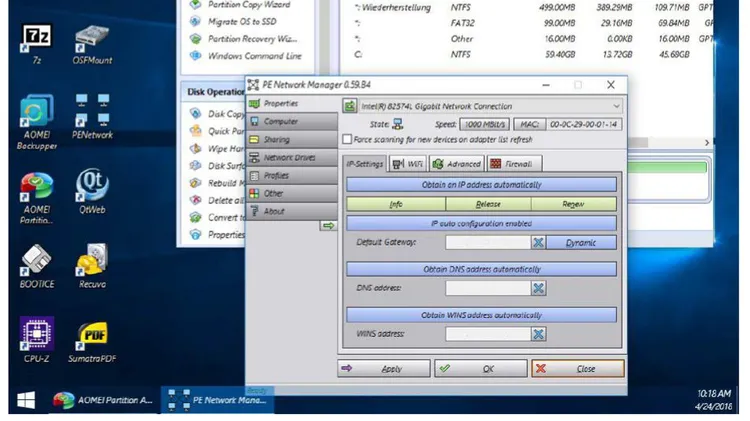
Task: Click the green disk partition bar in AOMEI
Action: 667,167
